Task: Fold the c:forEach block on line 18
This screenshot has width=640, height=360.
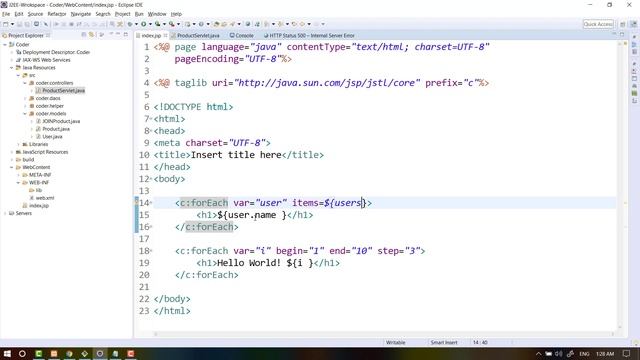Action: click(151, 251)
